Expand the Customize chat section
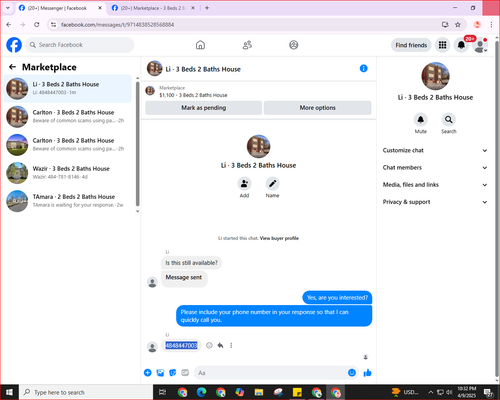This screenshot has width=500, height=400. pos(435,150)
